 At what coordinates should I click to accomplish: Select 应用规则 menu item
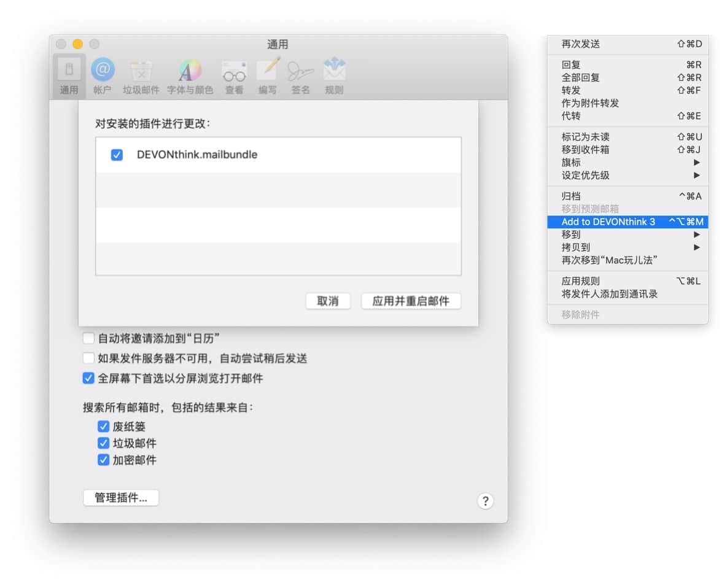(x=628, y=281)
